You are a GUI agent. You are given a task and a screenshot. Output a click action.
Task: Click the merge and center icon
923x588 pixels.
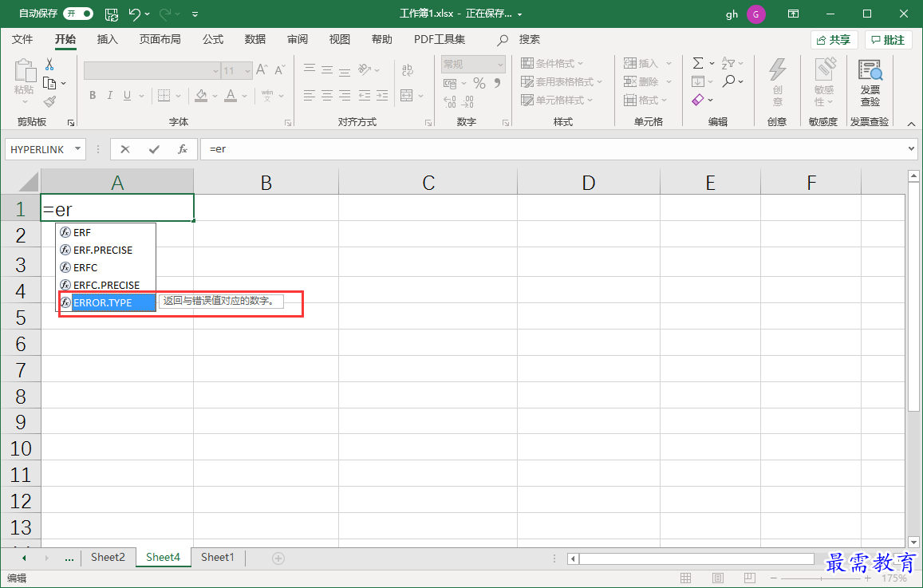[406, 96]
